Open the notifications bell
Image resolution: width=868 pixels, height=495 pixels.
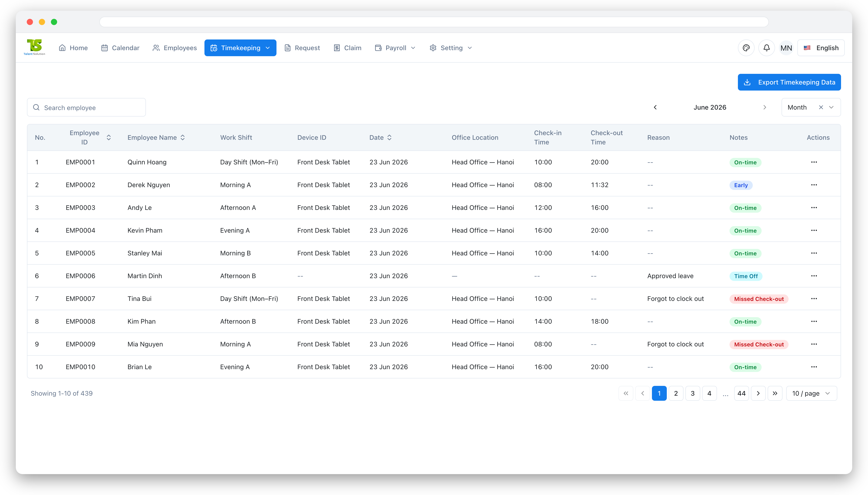coord(767,48)
